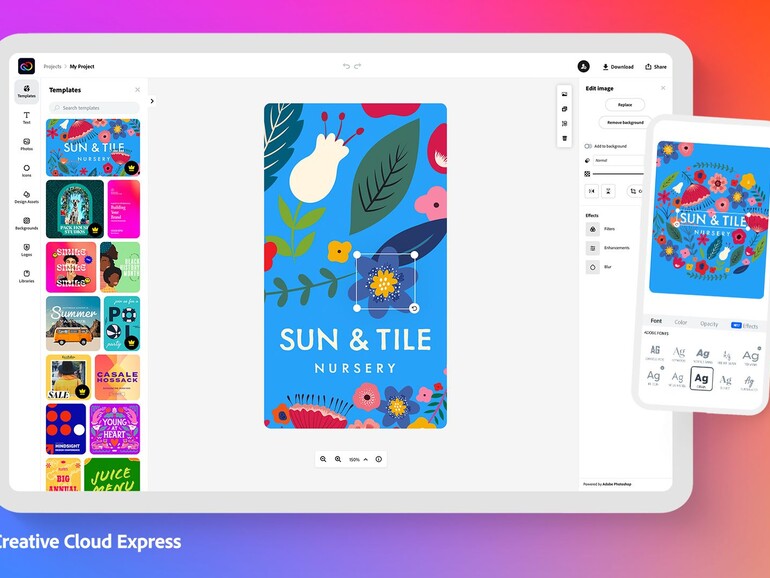Image resolution: width=770 pixels, height=578 pixels.
Task: Select the Juice Menu template
Action: click(112, 475)
